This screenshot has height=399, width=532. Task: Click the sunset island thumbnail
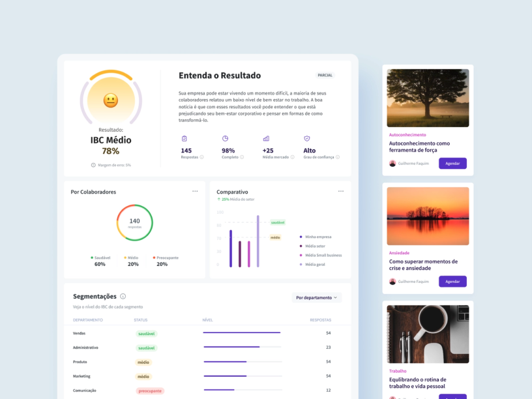click(428, 216)
